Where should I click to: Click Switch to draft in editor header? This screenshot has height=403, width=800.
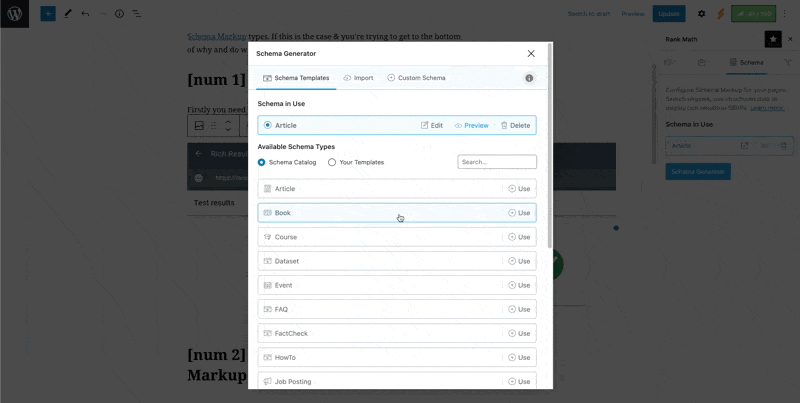pyautogui.click(x=589, y=14)
